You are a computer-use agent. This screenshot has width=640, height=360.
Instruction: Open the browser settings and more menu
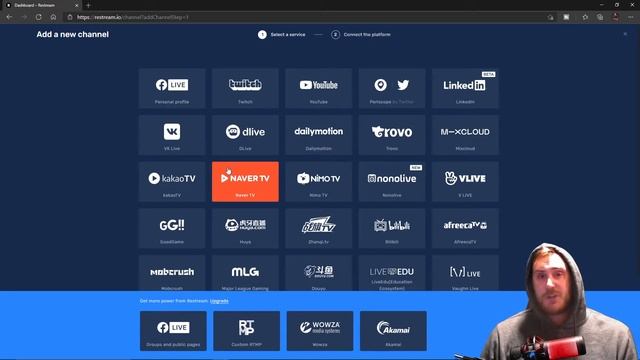tap(631, 17)
